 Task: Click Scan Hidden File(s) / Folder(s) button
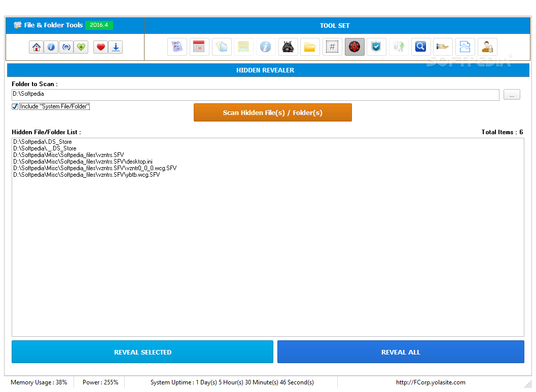click(272, 112)
